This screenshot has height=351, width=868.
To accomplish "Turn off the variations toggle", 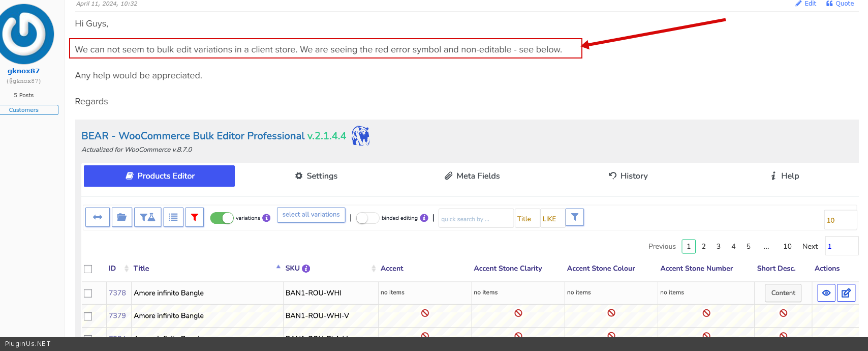I will (x=222, y=218).
